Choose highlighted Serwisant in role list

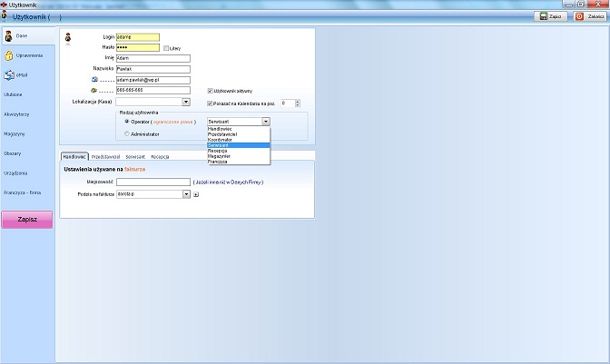pos(239,145)
